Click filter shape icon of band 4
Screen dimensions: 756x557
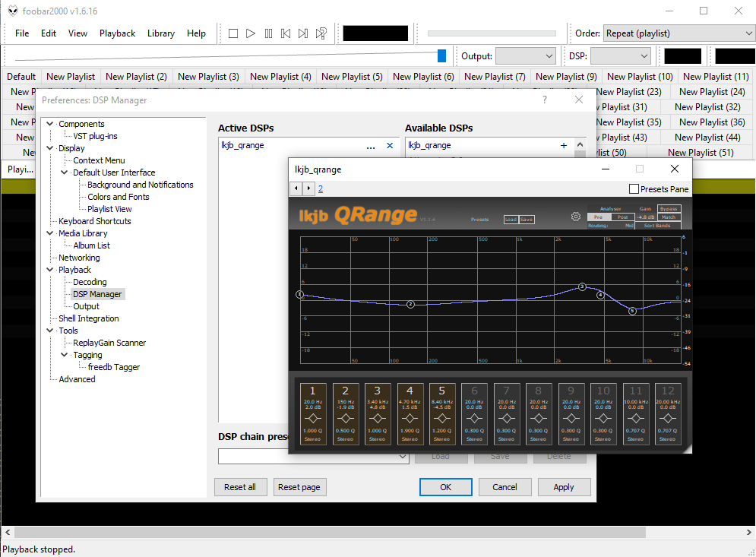pyautogui.click(x=410, y=419)
